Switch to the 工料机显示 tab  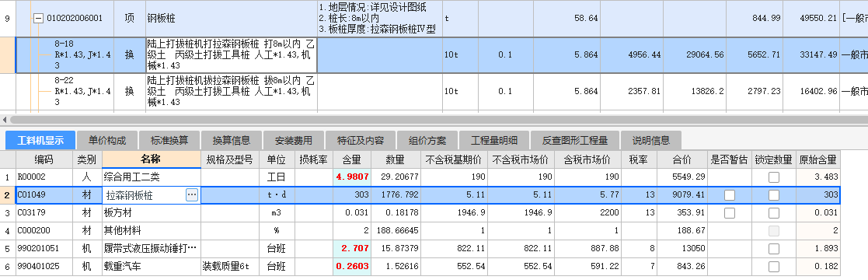40,140
